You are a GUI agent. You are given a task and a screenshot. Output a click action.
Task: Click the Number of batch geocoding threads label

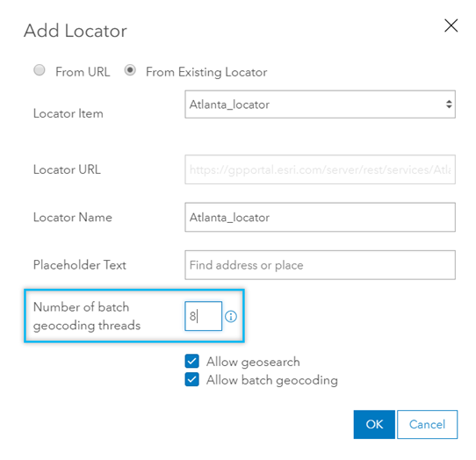(87, 316)
